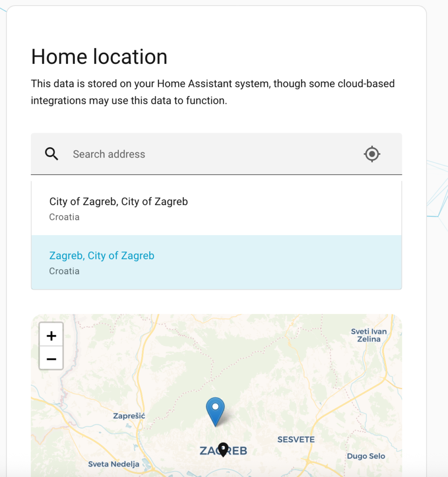The image size is (448, 477).
Task: Zoom in on the map
Action: click(x=51, y=335)
